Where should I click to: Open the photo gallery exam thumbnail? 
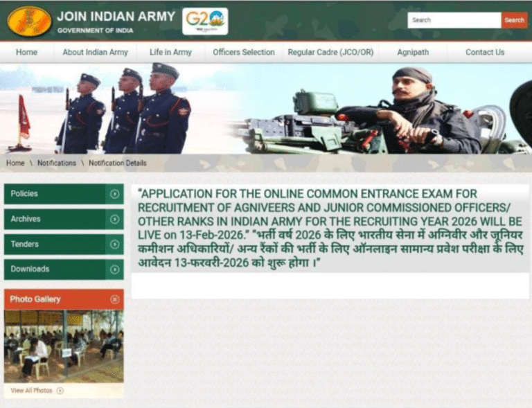(64, 346)
